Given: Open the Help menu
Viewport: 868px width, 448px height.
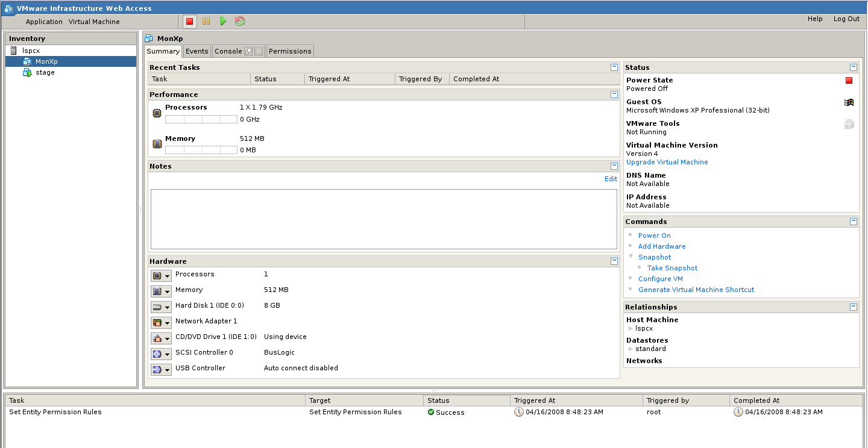Looking at the screenshot, I should 815,19.
